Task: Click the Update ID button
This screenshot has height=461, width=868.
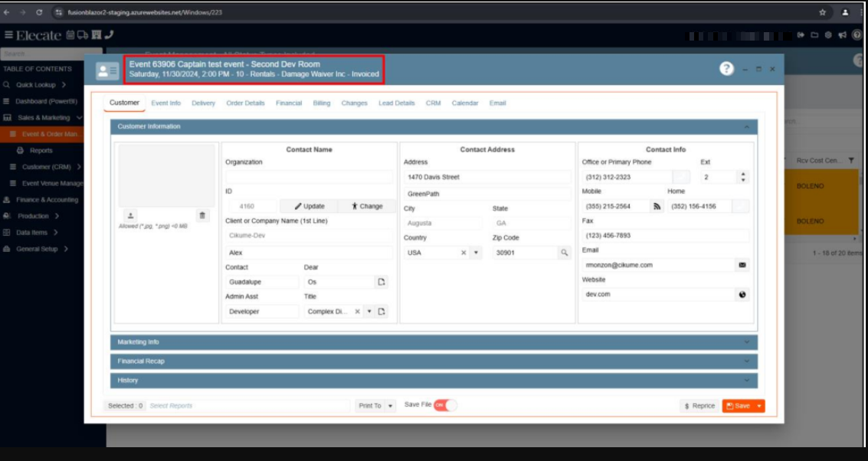Action: pos(309,206)
